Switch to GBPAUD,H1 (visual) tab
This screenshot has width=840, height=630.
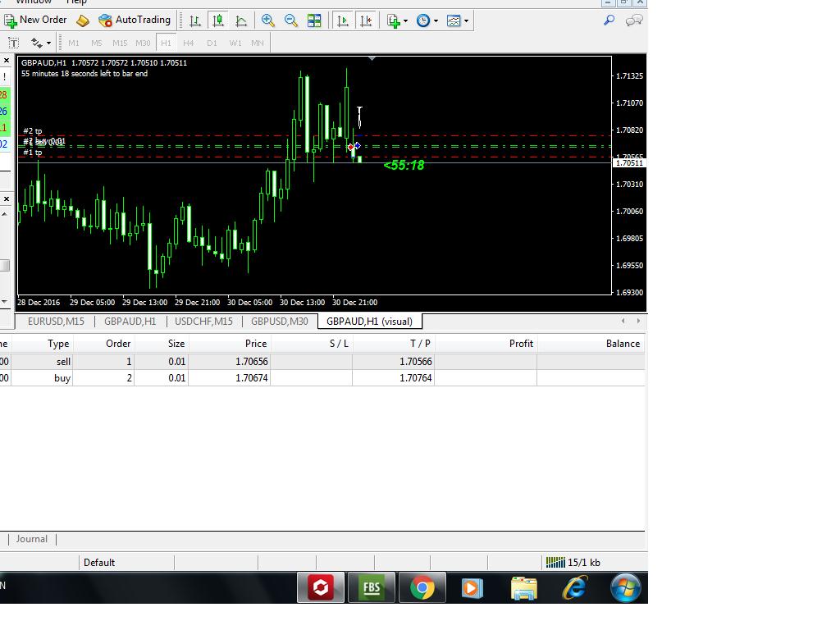(x=370, y=322)
